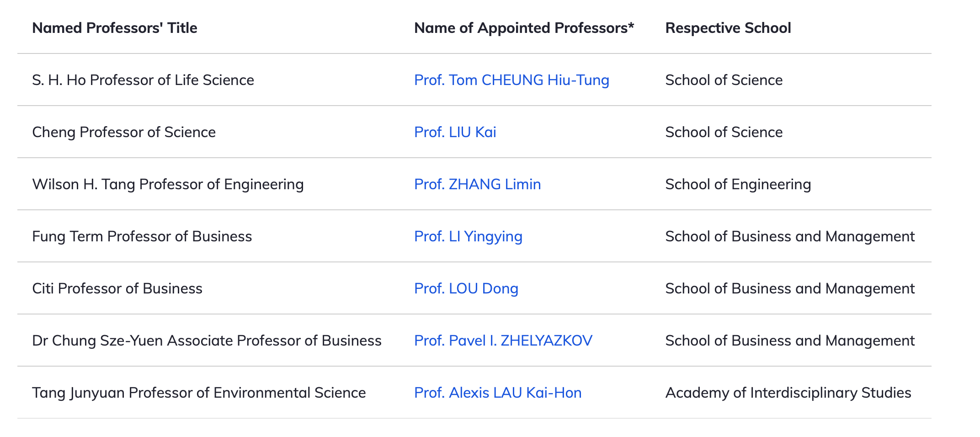Screen dimensions: 980x437
Task: Select the "Fung Term Professor of Business" cell
Action: 142,236
